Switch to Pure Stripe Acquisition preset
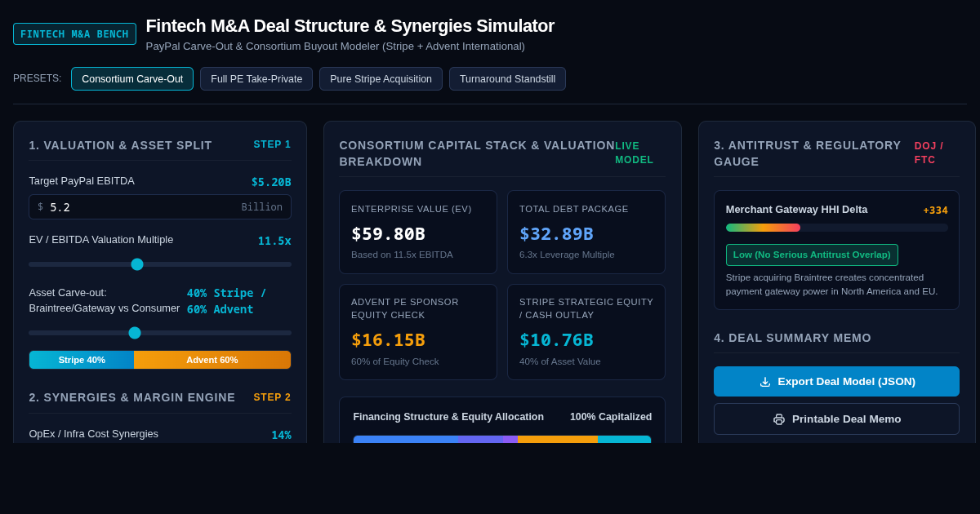The height and width of the screenshot is (514, 980). 381,79
